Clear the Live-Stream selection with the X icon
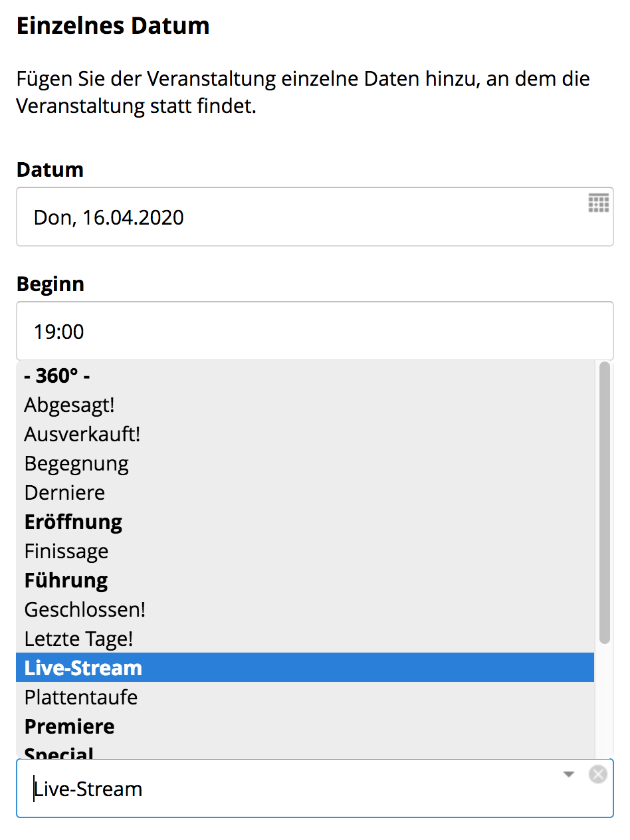 (598, 774)
